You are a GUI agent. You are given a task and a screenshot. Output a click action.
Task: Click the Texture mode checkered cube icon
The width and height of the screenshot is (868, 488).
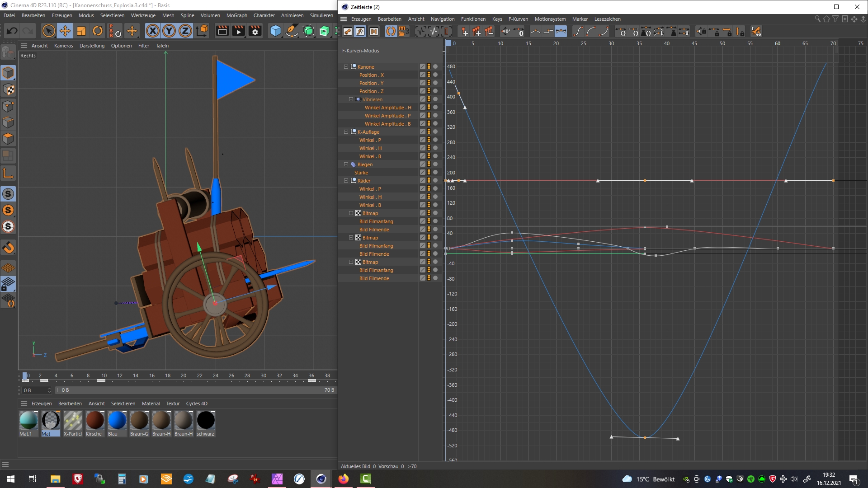8,89
